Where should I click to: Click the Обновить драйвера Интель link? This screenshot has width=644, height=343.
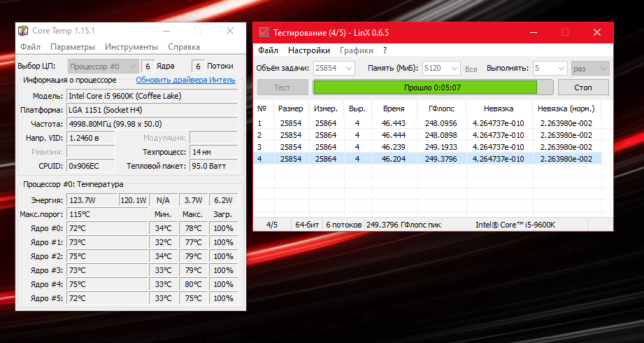(x=185, y=80)
